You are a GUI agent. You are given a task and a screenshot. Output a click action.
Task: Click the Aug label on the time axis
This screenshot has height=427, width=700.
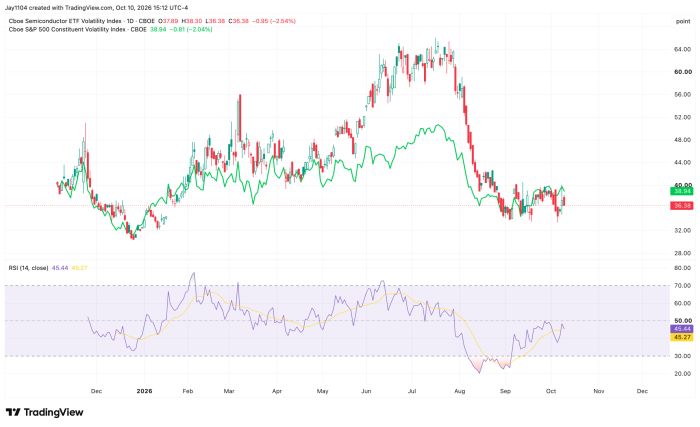click(459, 391)
